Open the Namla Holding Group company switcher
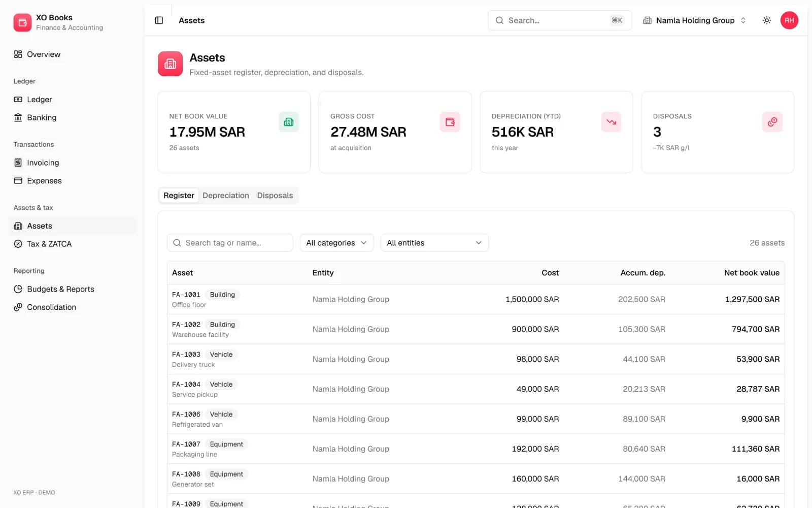This screenshot has height=508, width=812. 695,20
